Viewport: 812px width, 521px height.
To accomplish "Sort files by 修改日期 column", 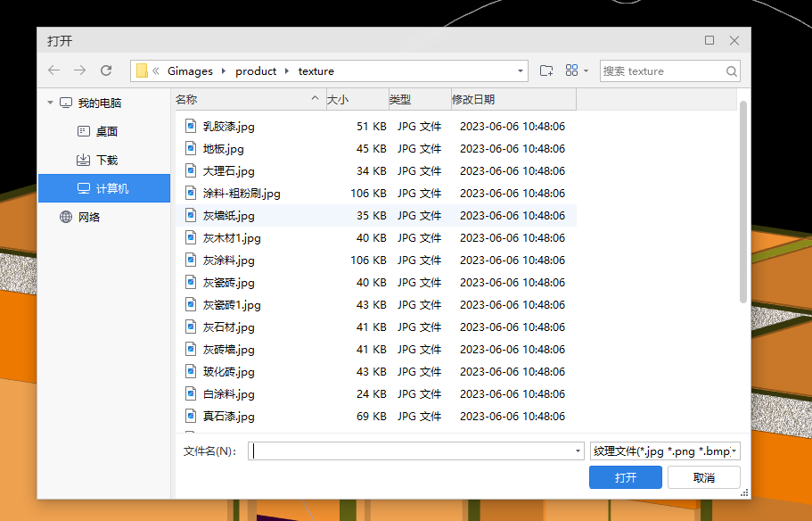I will click(513, 99).
